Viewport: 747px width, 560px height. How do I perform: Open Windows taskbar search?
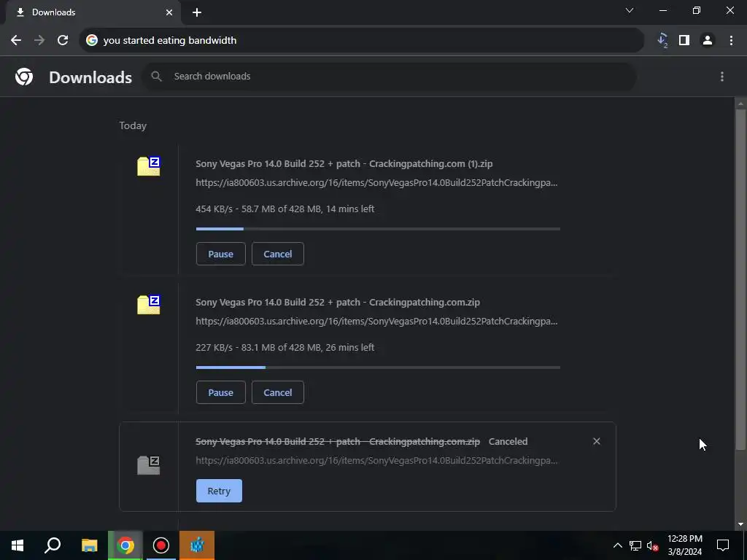pos(53,545)
